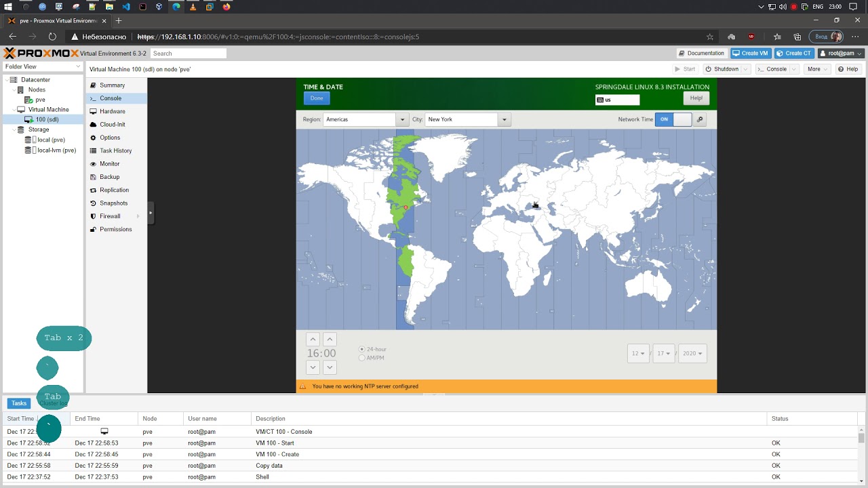This screenshot has width=868, height=488.
Task: Open Proxmox Documentation
Action: pos(702,53)
